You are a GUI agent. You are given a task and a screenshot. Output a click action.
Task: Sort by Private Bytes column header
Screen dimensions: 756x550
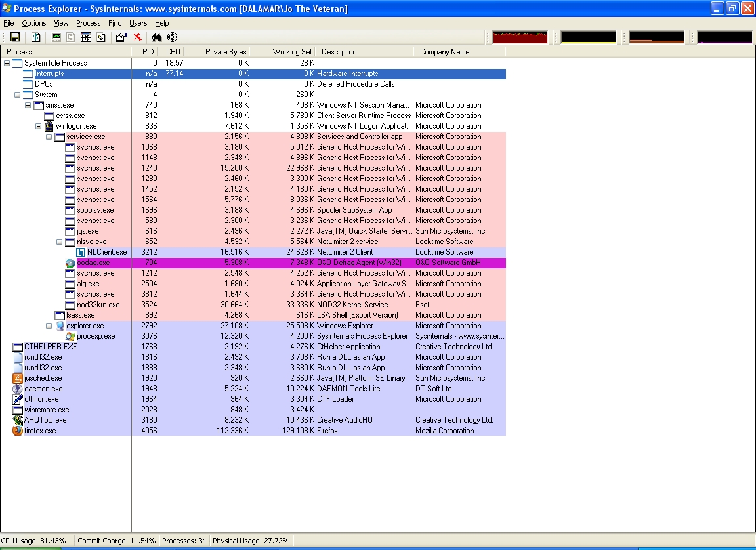click(x=217, y=52)
